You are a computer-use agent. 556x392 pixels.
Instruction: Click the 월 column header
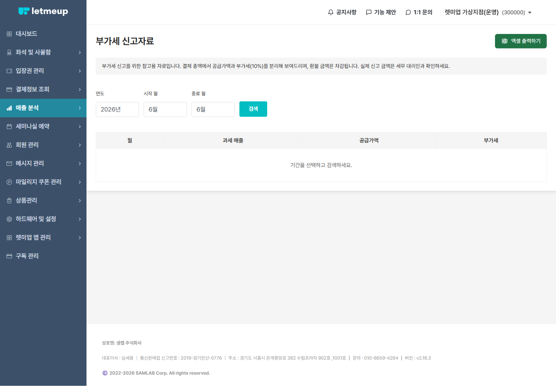130,140
